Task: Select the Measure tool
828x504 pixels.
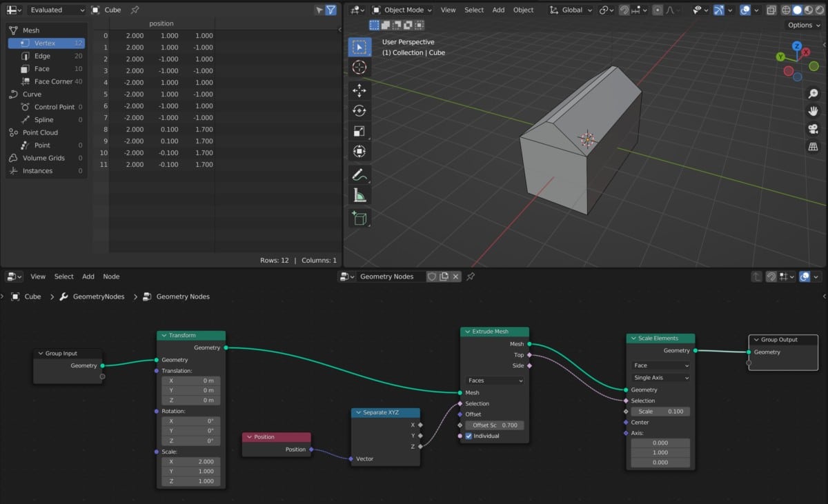Action: click(359, 195)
